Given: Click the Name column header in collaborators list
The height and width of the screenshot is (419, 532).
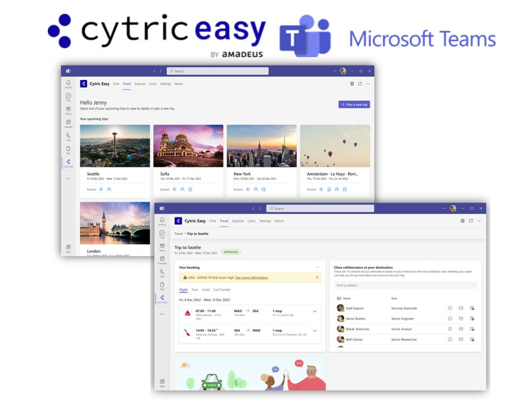Looking at the screenshot, I should tap(347, 298).
